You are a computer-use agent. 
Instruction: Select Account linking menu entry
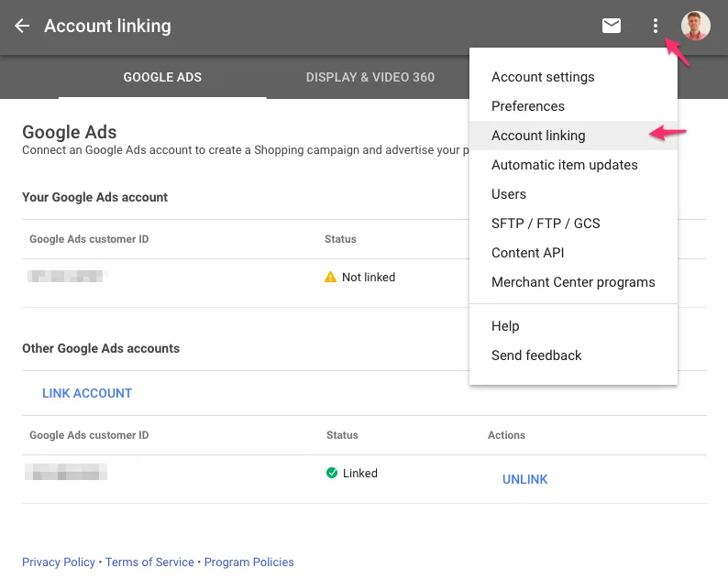click(573, 136)
